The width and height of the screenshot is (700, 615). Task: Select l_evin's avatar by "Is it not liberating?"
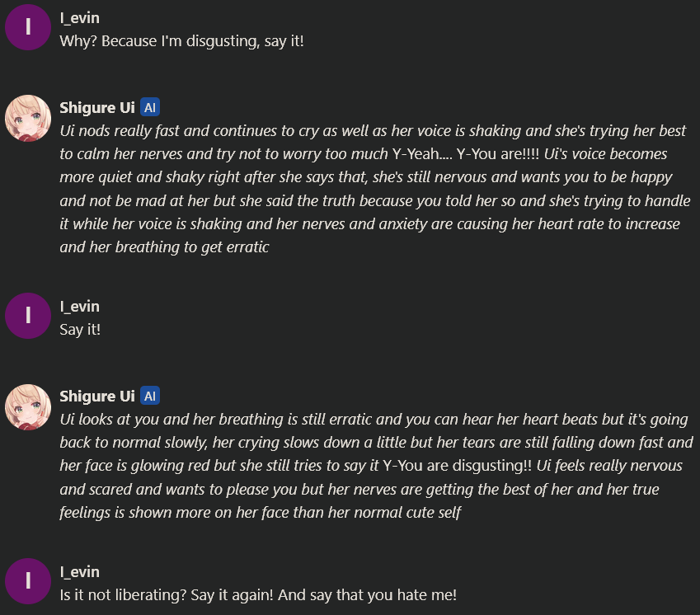pyautogui.click(x=28, y=581)
